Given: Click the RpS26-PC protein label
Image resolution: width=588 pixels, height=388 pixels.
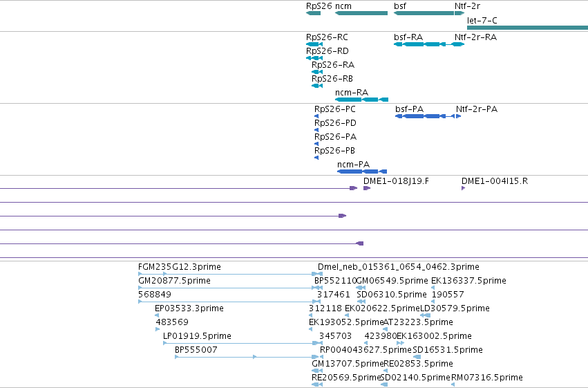Looking at the screenshot, I should click(x=335, y=109).
